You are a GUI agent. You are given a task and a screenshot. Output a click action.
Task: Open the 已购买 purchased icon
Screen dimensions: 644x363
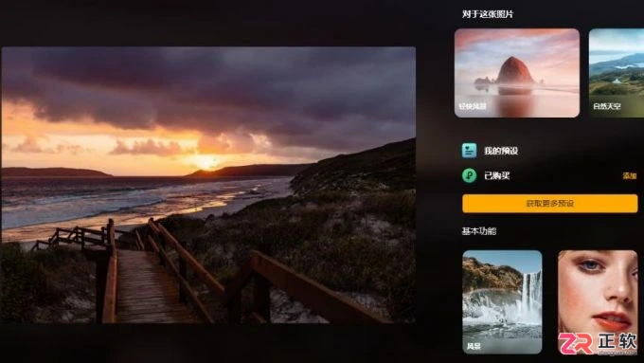pos(469,175)
